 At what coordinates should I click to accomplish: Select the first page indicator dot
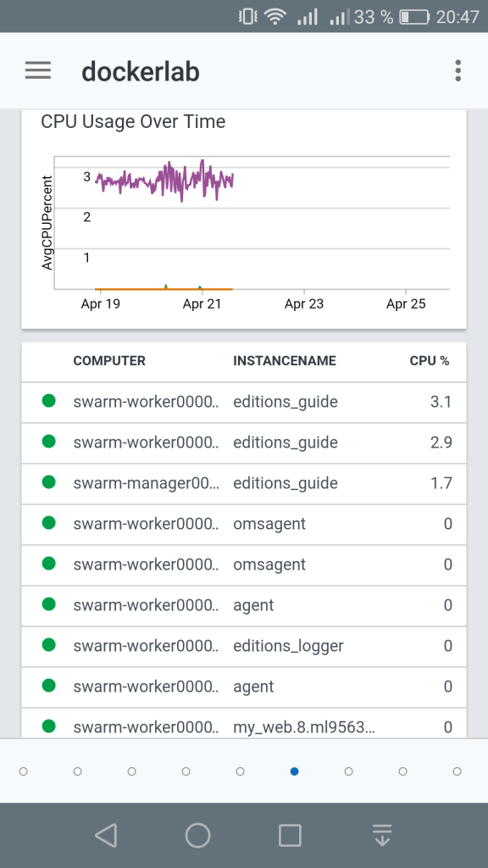pyautogui.click(x=23, y=771)
